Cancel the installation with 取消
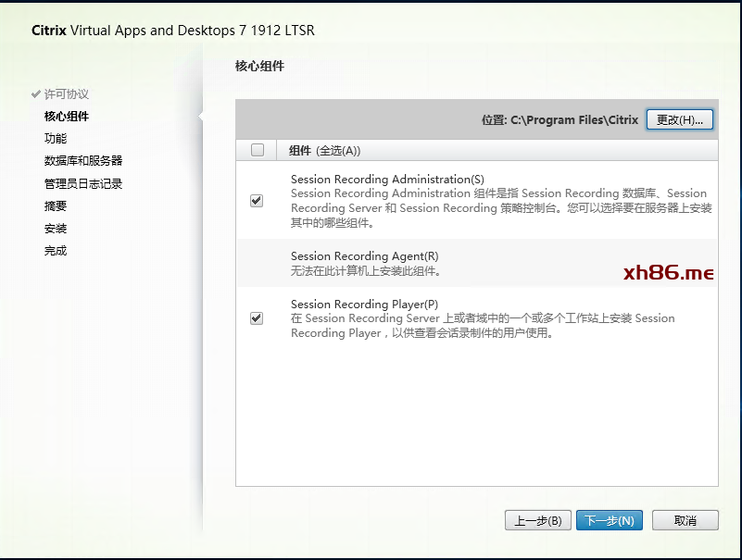 tap(685, 520)
